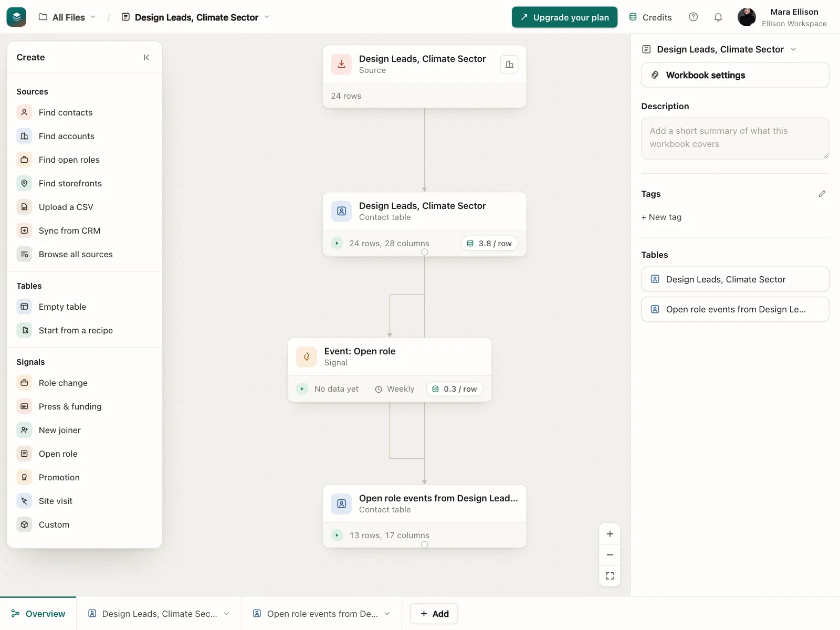This screenshot has height=630, width=840.
Task: Click the workbook description field
Action: 735,139
